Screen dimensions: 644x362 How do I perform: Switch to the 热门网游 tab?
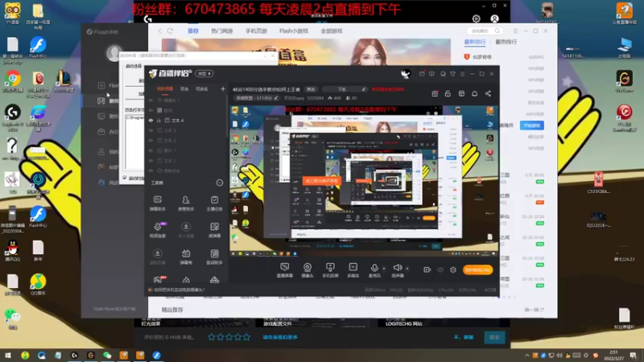(222, 31)
